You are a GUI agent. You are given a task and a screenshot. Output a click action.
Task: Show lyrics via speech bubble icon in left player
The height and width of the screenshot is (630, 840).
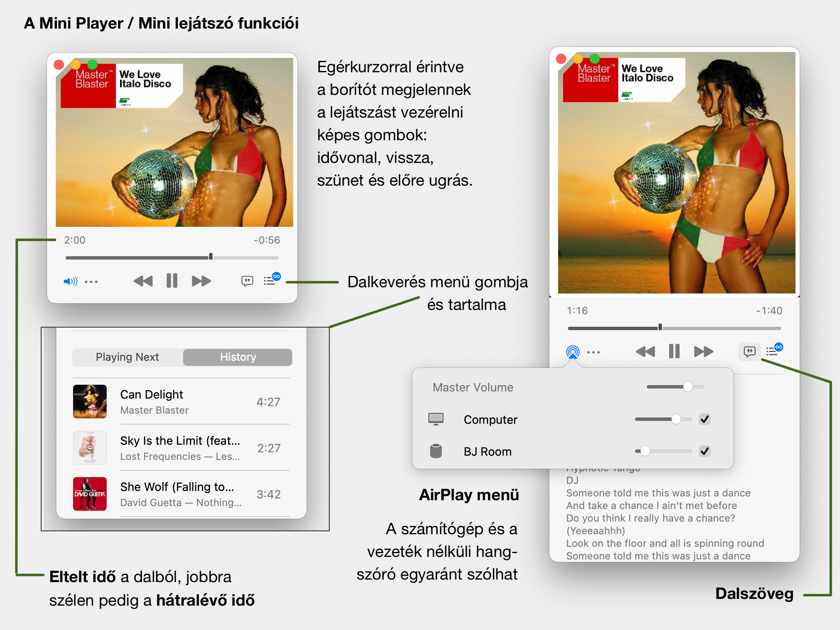pos(247,281)
